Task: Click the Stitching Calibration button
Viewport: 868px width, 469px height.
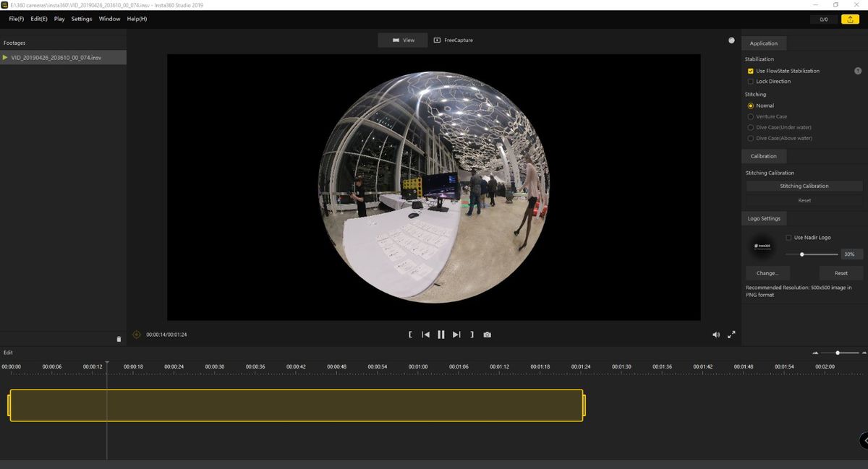Action: pyautogui.click(x=804, y=186)
